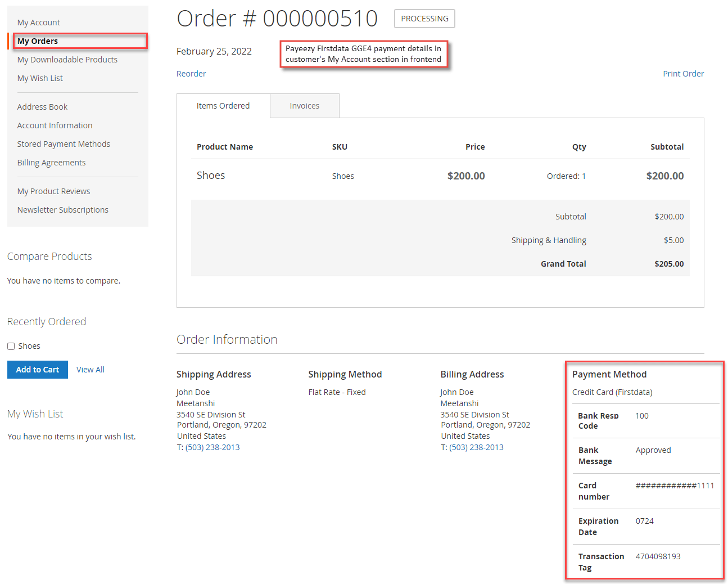Open Stored Payment Methods
The width and height of the screenshot is (728, 584).
tap(64, 143)
